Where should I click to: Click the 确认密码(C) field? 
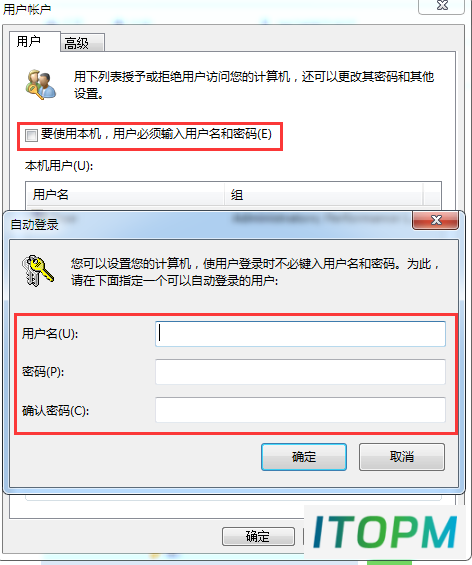tap(300, 410)
